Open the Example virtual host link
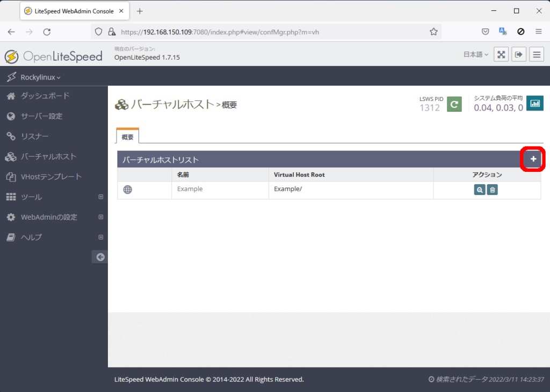Screen dimensions: 550x392 (190, 189)
